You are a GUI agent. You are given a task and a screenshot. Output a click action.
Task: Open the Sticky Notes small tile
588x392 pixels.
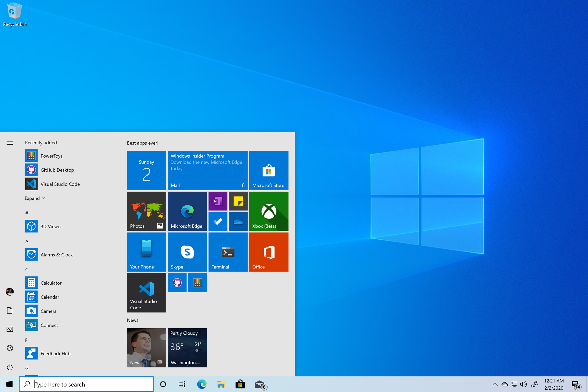238,201
